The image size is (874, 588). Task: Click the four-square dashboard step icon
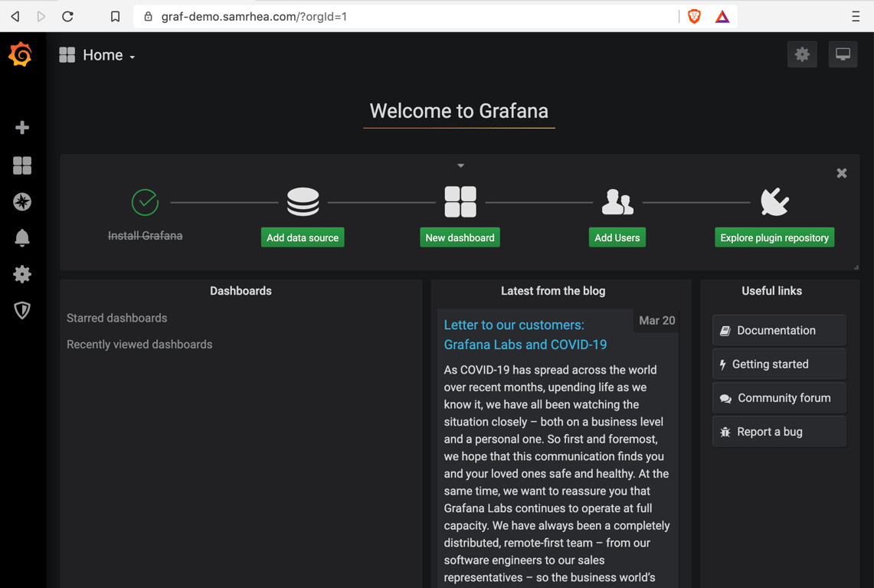pyautogui.click(x=460, y=202)
